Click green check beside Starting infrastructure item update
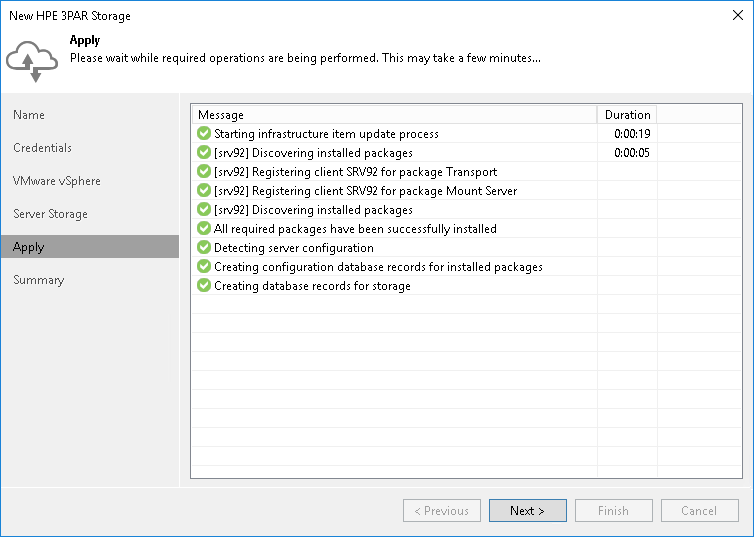754x537 pixels. point(204,134)
